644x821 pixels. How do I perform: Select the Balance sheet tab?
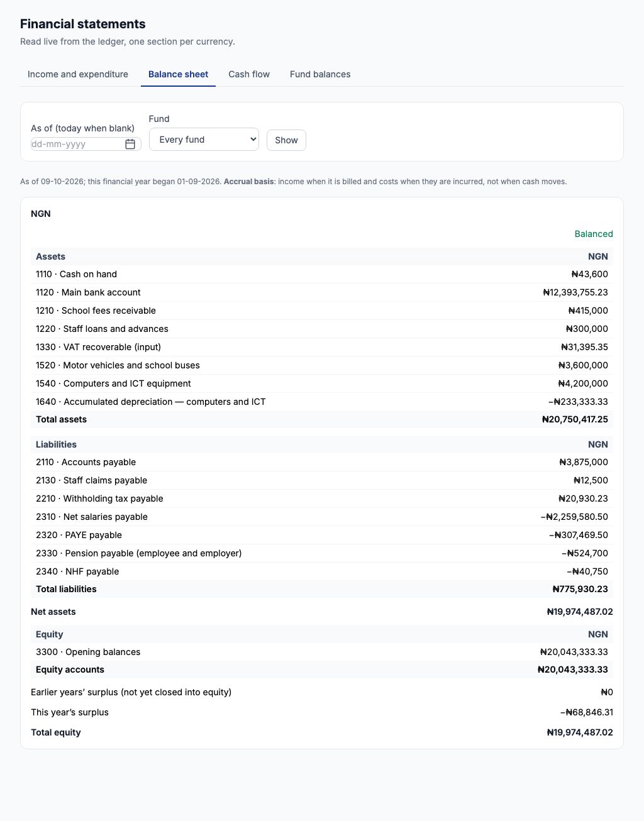(x=178, y=74)
